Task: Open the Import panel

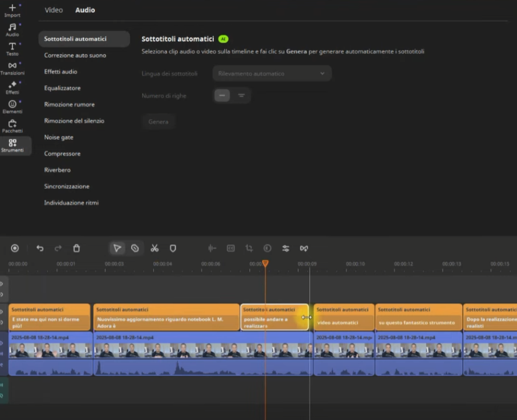Action: click(12, 10)
